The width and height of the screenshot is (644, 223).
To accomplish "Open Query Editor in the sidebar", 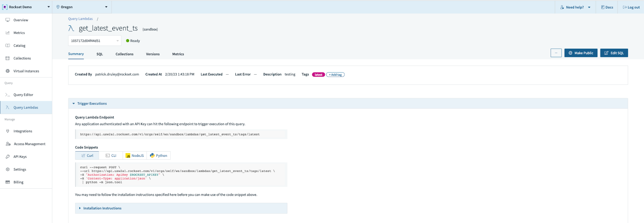I will click(26, 95).
